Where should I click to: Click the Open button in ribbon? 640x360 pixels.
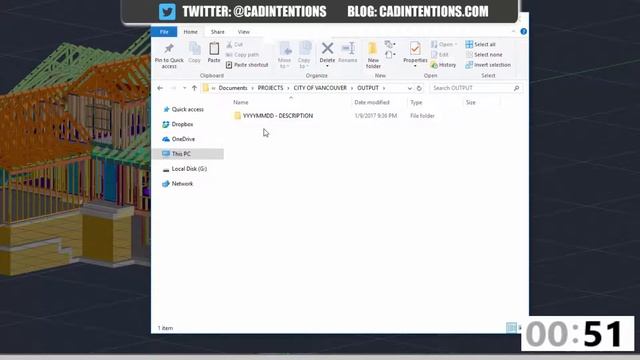tap(444, 44)
